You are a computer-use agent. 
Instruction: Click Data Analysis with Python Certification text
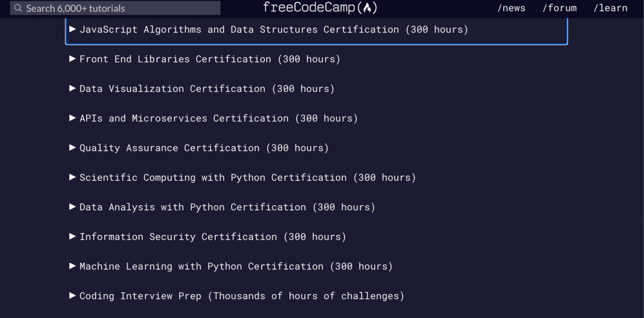pos(192,207)
